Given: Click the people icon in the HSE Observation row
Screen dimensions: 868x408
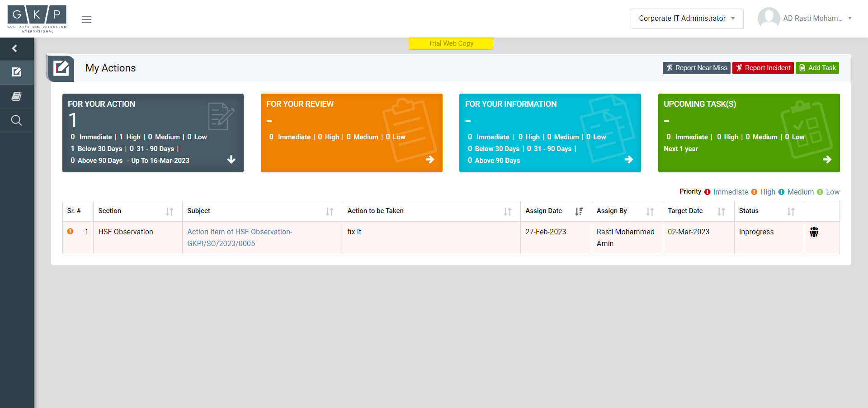Looking at the screenshot, I should click(x=814, y=232).
